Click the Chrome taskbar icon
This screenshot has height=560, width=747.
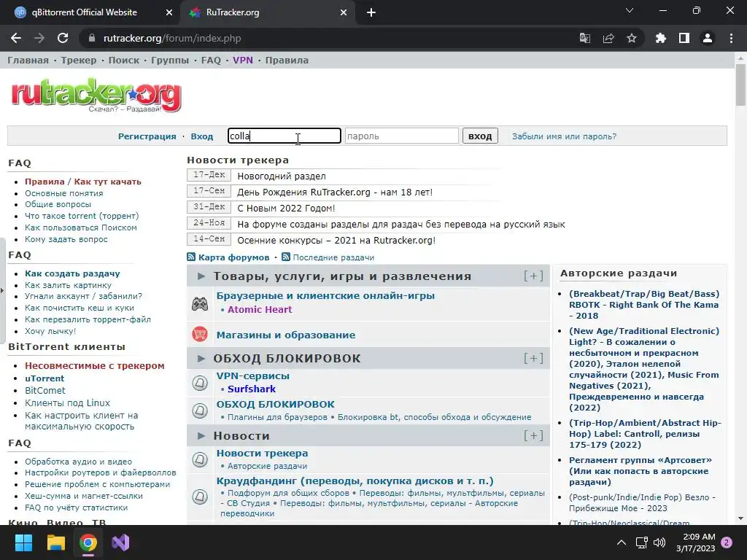click(88, 542)
